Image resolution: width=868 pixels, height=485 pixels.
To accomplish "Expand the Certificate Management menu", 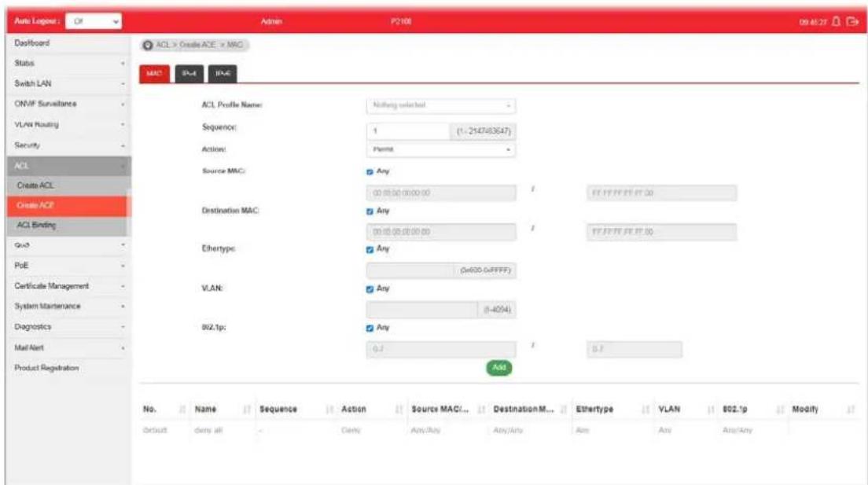I will tap(68, 285).
